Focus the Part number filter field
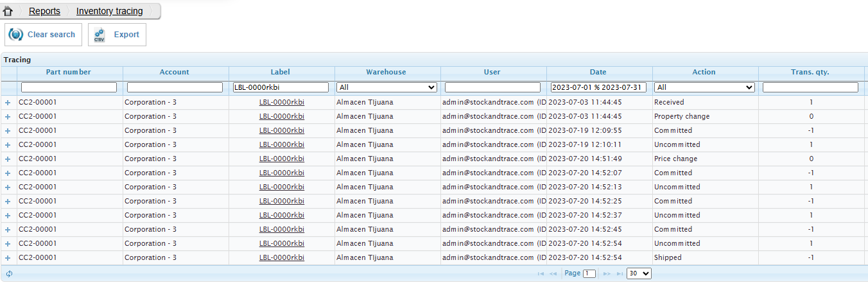The image size is (868, 285). coord(69,87)
